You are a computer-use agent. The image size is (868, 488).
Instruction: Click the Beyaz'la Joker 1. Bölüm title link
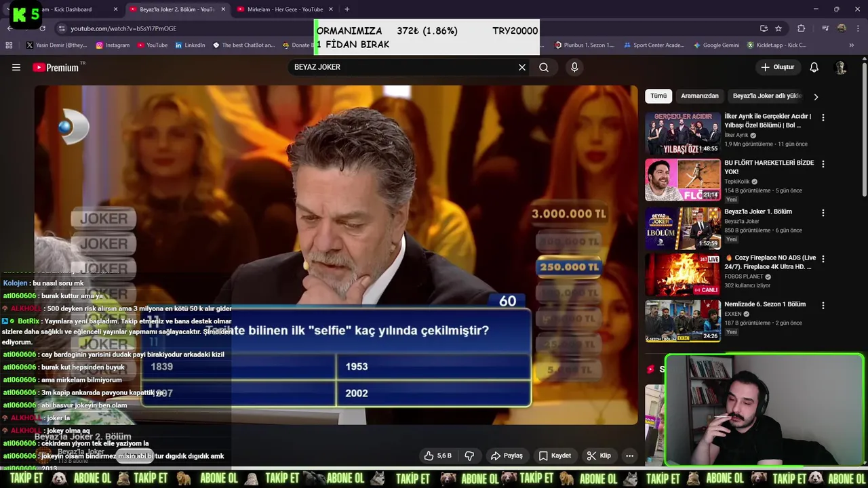(758, 211)
